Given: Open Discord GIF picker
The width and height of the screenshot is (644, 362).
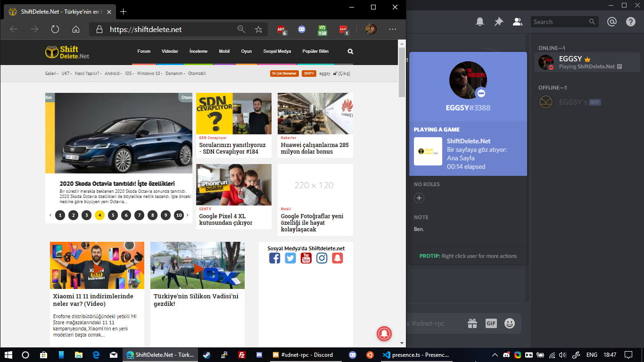Looking at the screenshot, I should (x=491, y=323).
